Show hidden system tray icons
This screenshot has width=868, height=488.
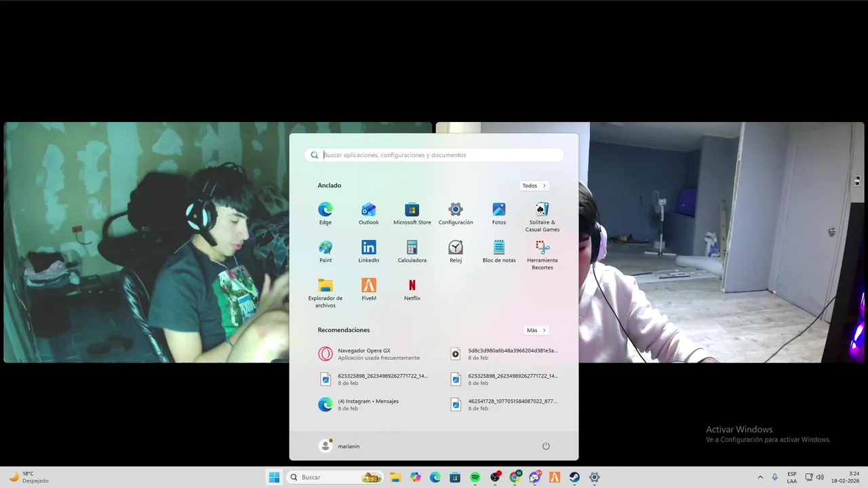(x=760, y=477)
